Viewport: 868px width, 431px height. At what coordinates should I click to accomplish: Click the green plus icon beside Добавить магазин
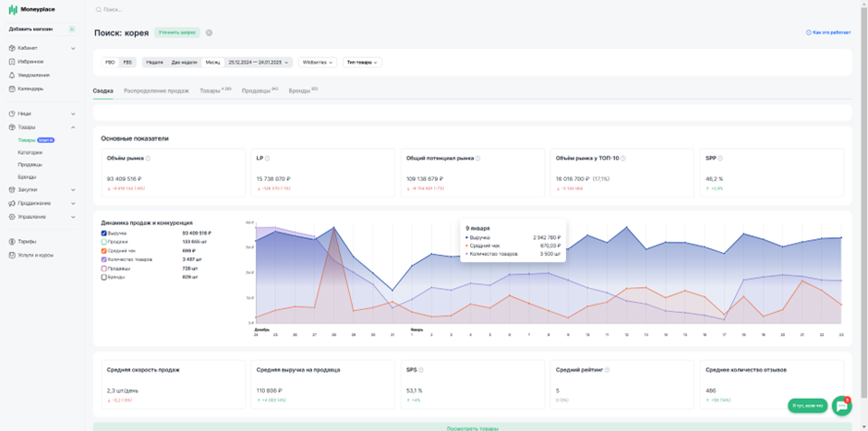pyautogui.click(x=71, y=30)
